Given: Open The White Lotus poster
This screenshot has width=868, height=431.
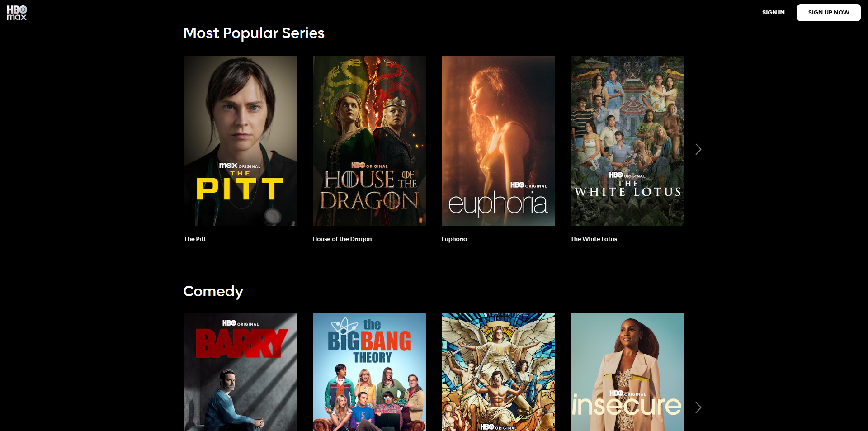Looking at the screenshot, I should pos(627,141).
